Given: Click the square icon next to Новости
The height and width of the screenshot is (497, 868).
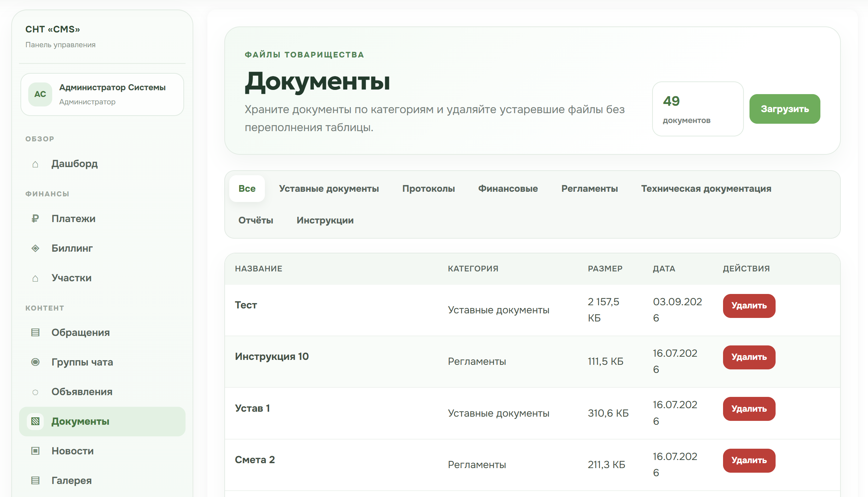Looking at the screenshot, I should (35, 451).
